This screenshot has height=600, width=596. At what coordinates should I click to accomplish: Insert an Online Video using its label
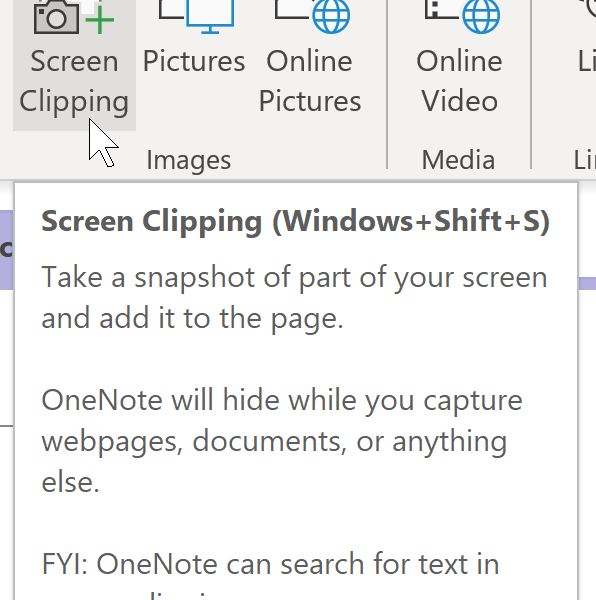click(x=459, y=81)
